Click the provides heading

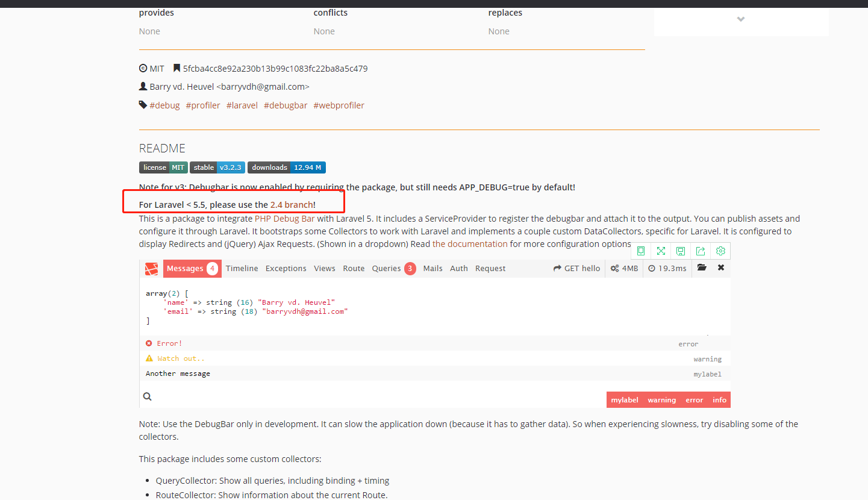coord(157,13)
